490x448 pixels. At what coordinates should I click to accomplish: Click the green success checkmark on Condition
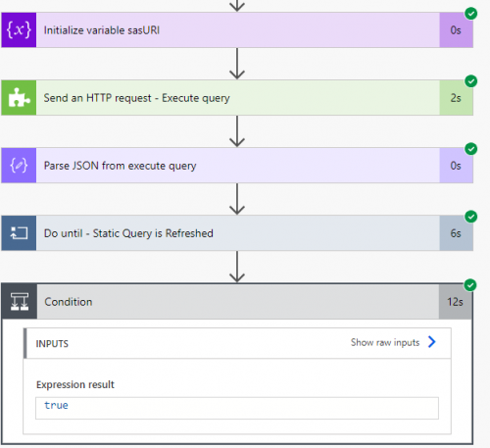click(x=470, y=285)
